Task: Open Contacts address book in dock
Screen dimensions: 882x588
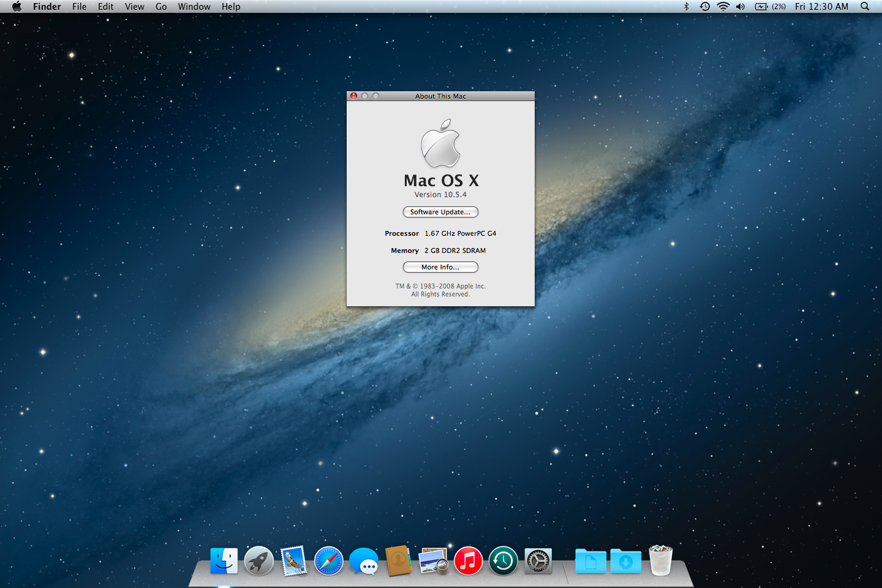Action: pos(399,561)
